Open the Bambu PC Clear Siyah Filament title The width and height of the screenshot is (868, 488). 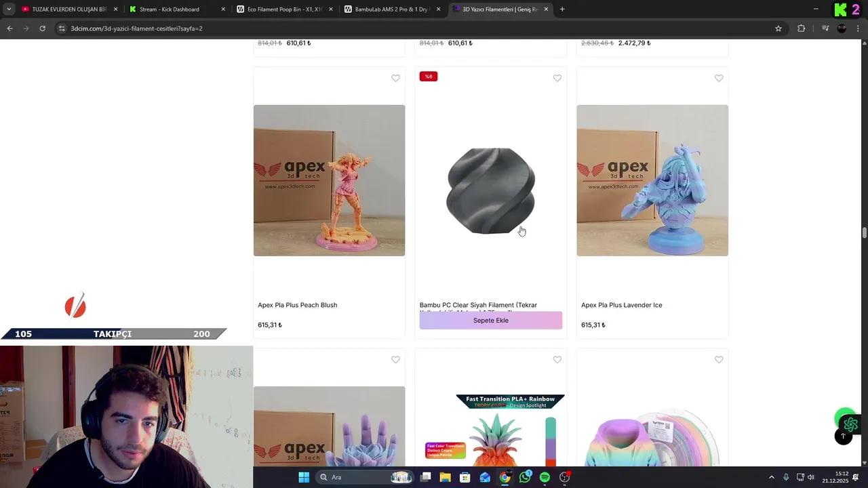[x=478, y=305]
